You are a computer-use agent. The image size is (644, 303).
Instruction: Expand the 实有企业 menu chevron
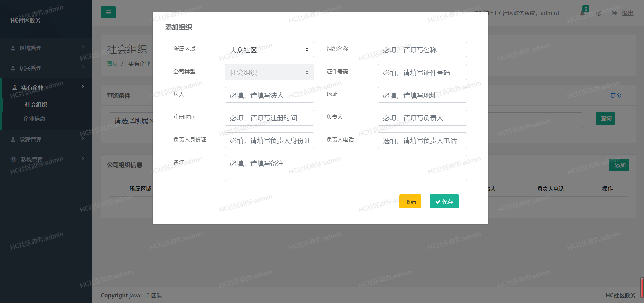coord(83,87)
